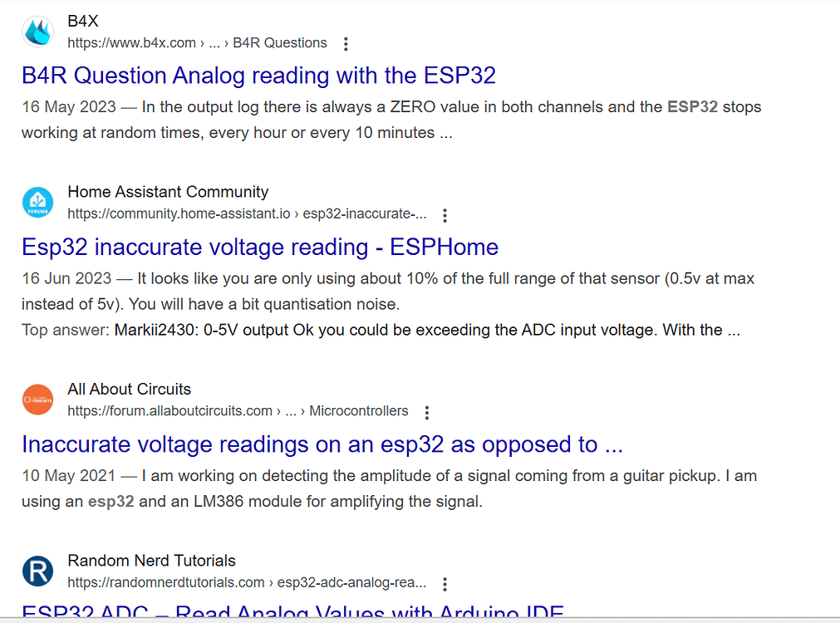Open 'B4R Question Analog reading with the ESP32'
Screen dimensions: 840x623
tap(258, 76)
